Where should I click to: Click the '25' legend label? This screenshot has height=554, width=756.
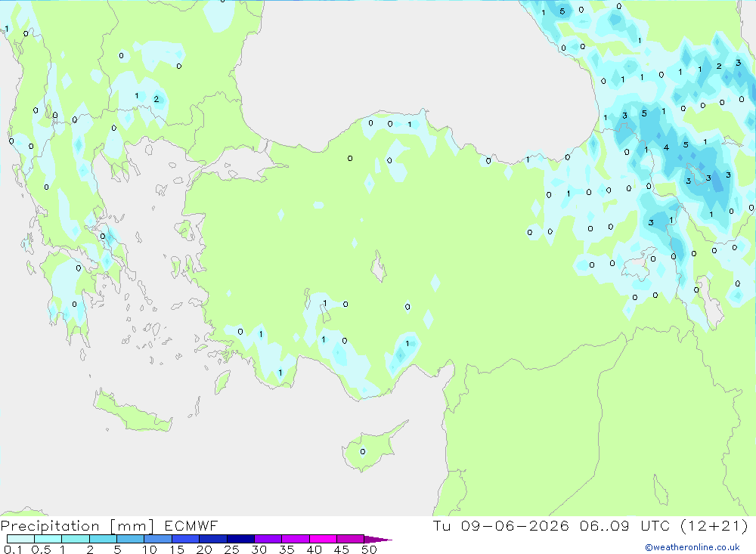(x=232, y=549)
